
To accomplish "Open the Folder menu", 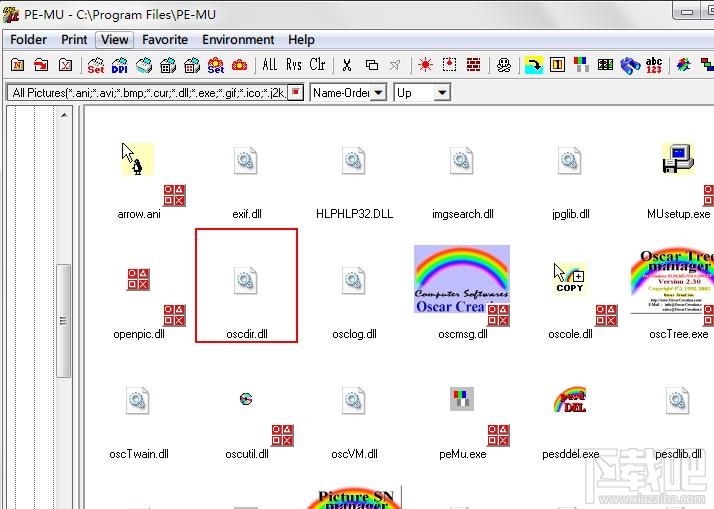I will pos(28,40).
